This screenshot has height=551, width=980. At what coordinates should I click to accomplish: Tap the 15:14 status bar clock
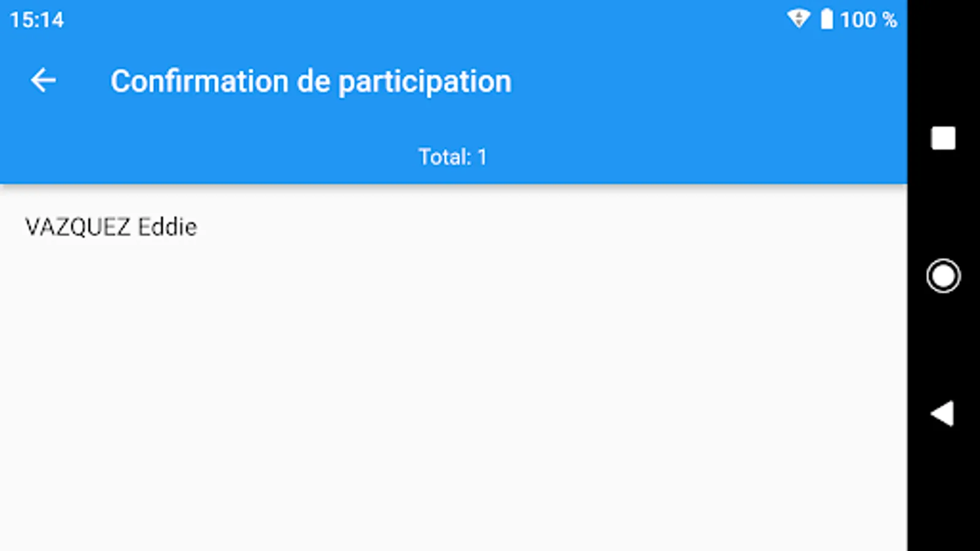(37, 20)
